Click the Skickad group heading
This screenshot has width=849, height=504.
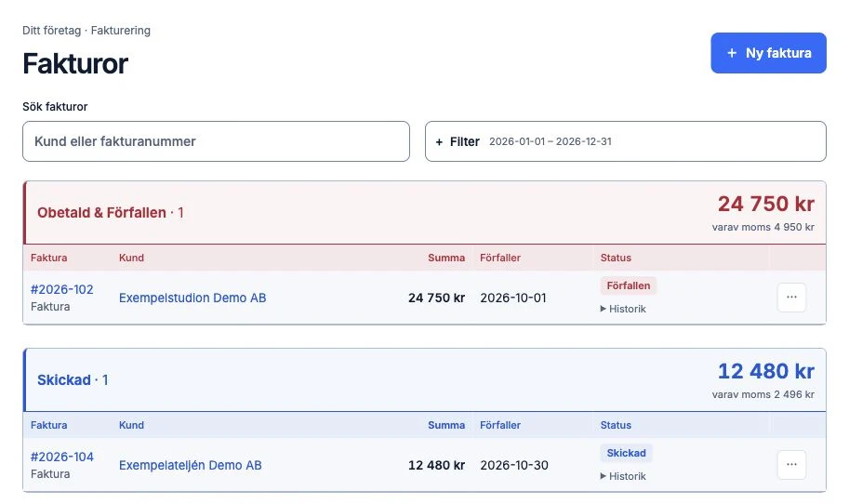click(73, 379)
